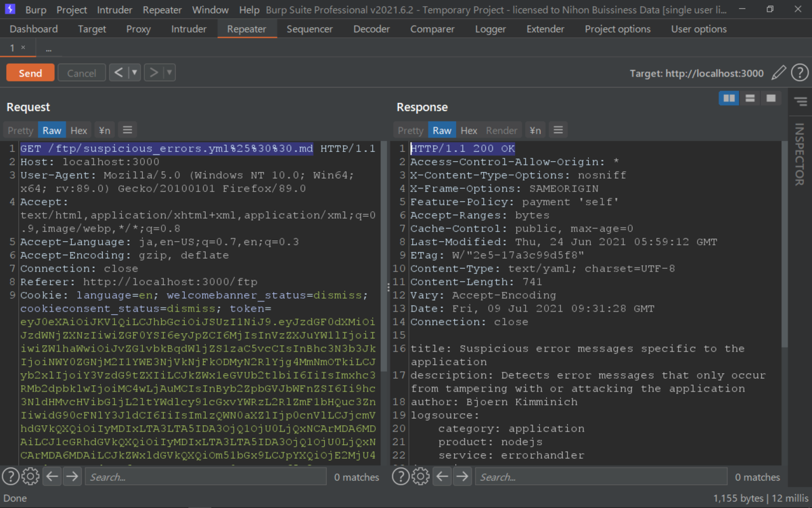The width and height of the screenshot is (812, 508).
Task: Add new Repeater tab with ellipsis
Action: tap(49, 49)
